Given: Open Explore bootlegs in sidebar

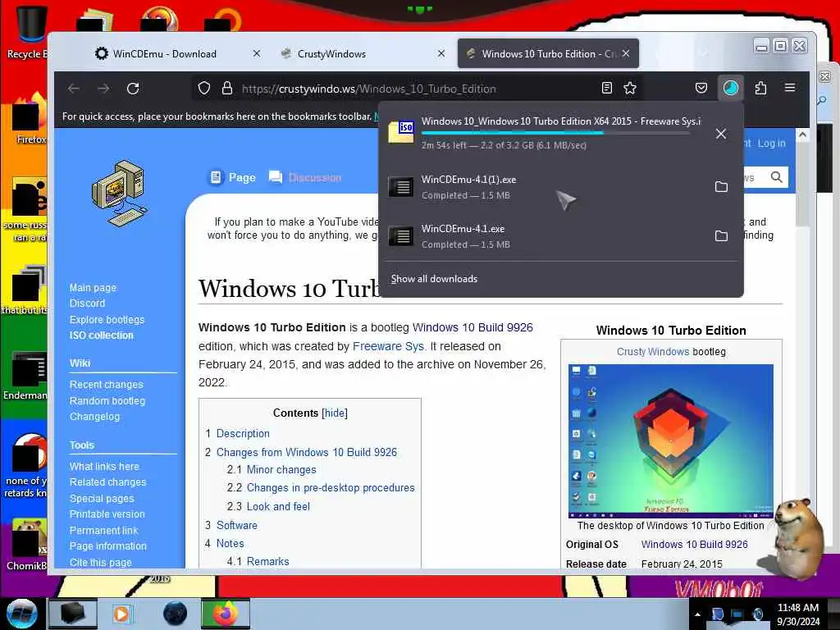Looking at the screenshot, I should pyautogui.click(x=107, y=319).
